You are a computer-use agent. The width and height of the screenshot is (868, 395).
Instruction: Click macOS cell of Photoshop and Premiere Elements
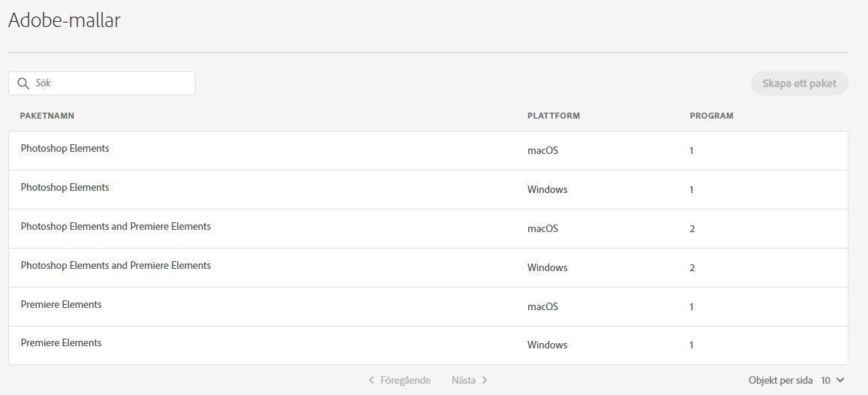(542, 229)
